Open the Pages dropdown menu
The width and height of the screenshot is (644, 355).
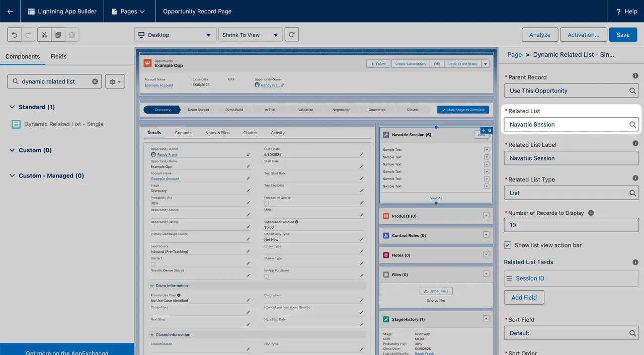(x=128, y=11)
